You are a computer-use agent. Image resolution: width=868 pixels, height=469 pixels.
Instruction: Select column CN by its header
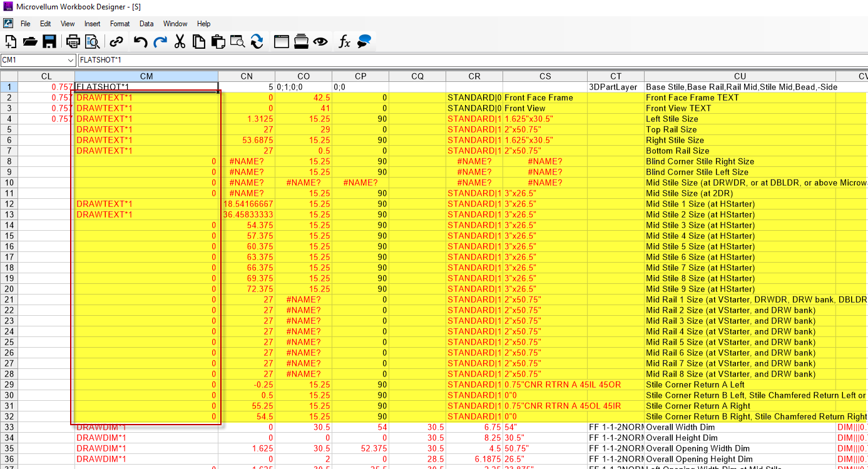coord(247,76)
